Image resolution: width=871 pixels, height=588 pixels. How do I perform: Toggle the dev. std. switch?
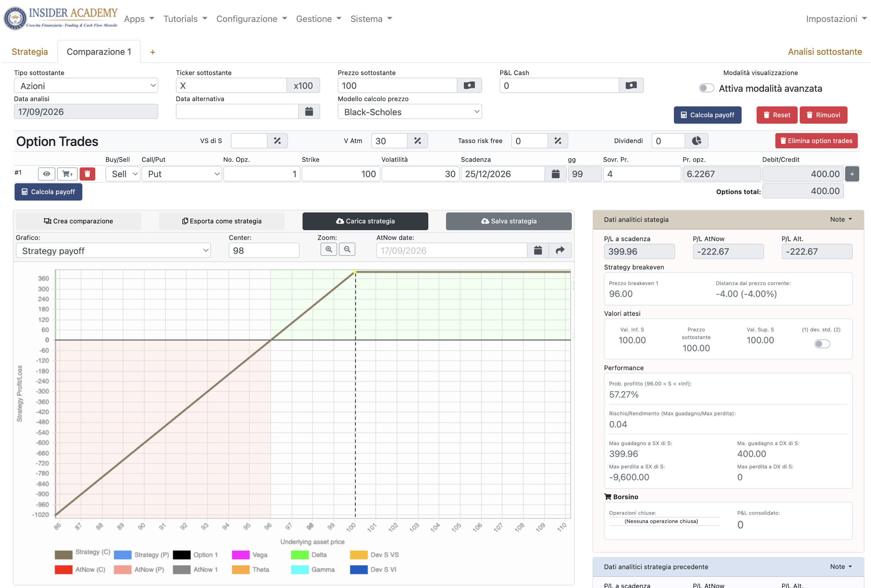[x=822, y=344]
